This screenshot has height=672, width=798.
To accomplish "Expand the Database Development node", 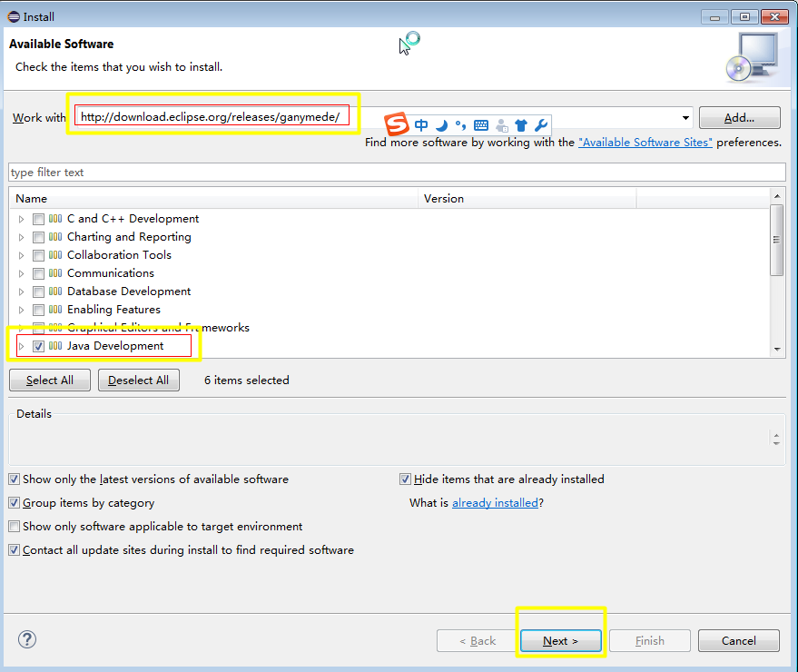I will 21,292.
